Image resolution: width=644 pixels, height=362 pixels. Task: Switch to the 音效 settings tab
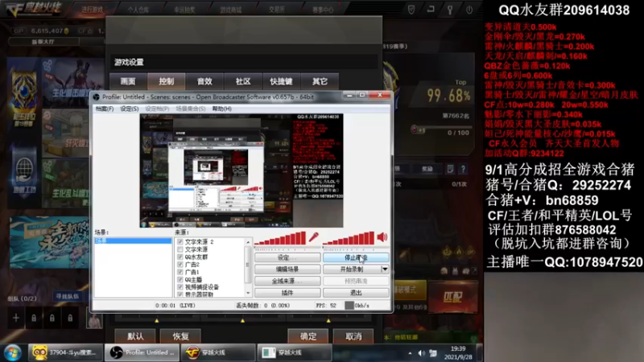pos(204,81)
